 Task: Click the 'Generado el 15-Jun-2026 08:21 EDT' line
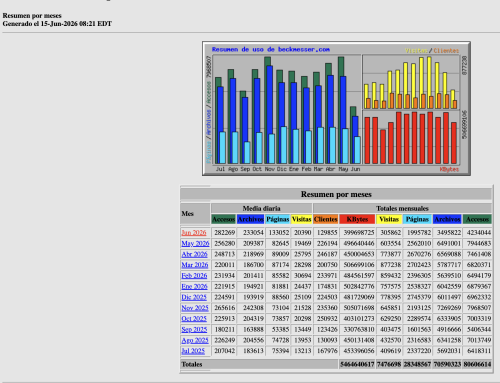pyautogui.click(x=57, y=24)
